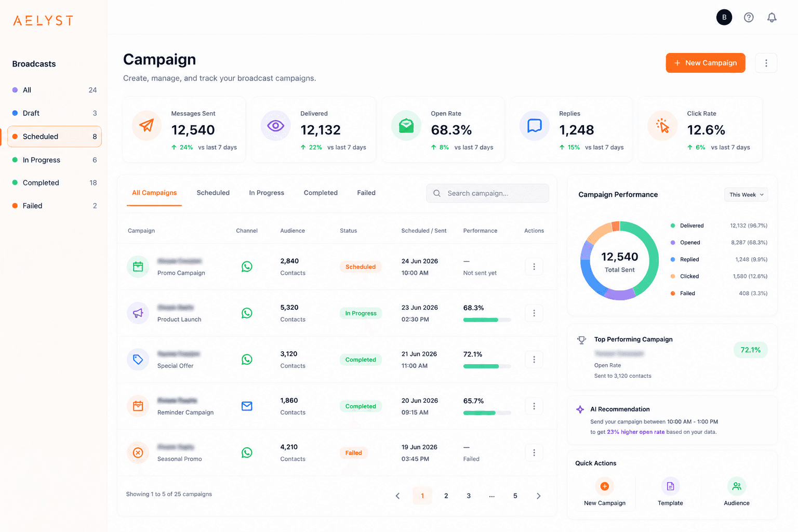Click the blue Replied legend dot
Screen dimensions: 798x532
pos(673,260)
